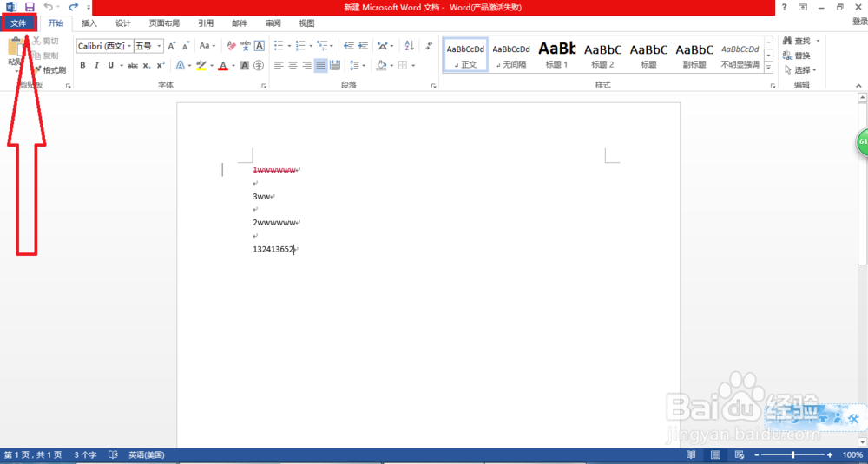Click the 登录 sign-in link

pos(859,22)
